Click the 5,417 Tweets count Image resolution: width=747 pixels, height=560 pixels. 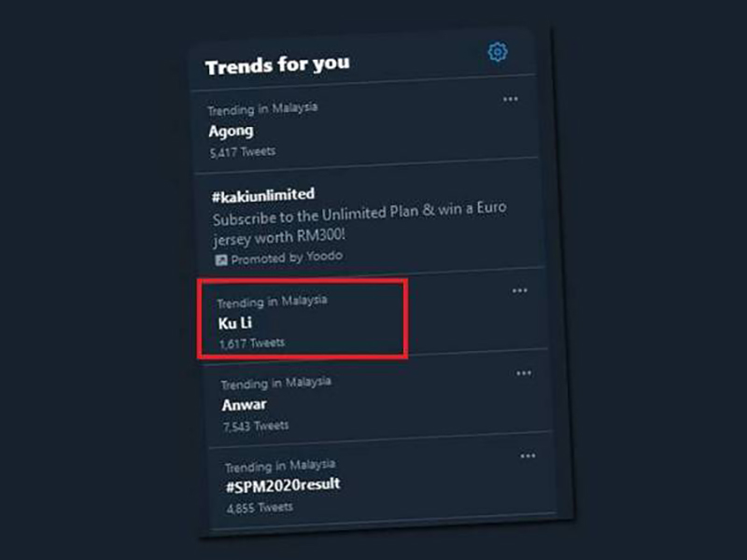coord(242,150)
